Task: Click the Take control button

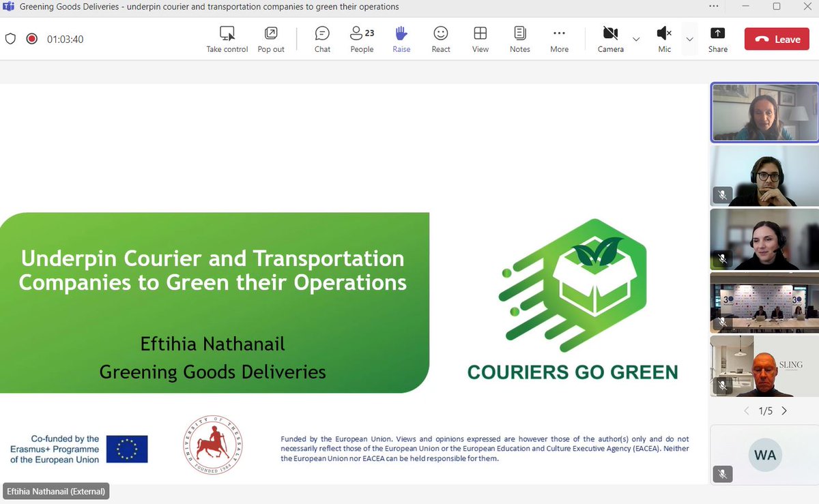Action: point(227,40)
